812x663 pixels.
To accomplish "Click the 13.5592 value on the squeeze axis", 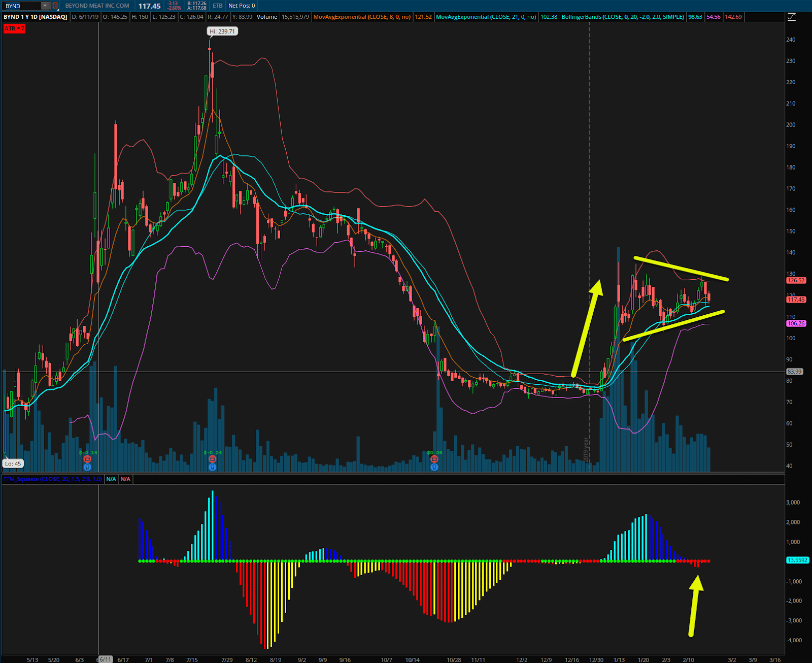I will coord(797,560).
